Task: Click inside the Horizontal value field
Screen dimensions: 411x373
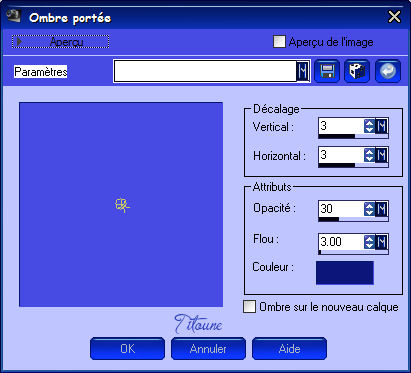Action: pyautogui.click(x=341, y=155)
